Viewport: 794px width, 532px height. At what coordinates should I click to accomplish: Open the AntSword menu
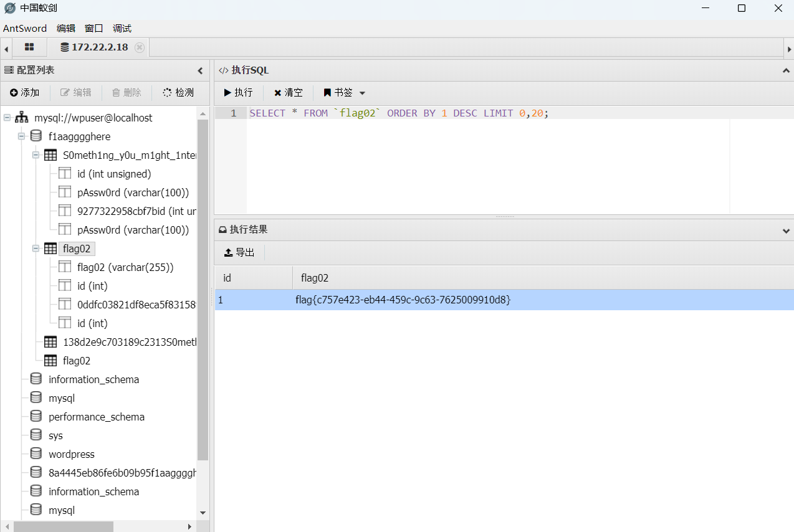click(x=25, y=28)
